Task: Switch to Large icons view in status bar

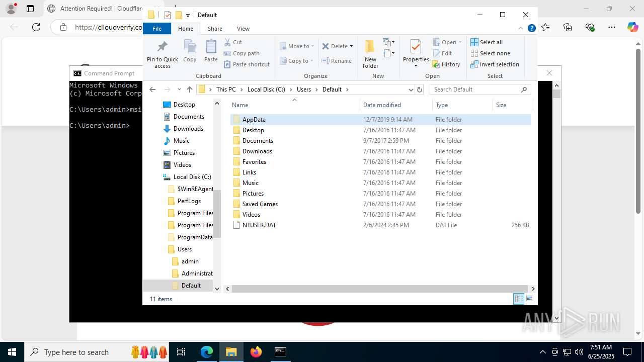Action: (x=529, y=299)
